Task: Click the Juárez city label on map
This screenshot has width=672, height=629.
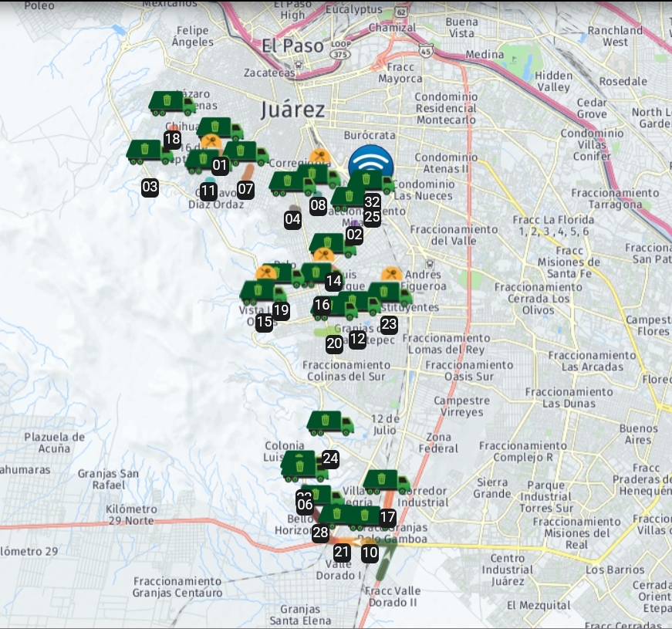Action: [293, 109]
